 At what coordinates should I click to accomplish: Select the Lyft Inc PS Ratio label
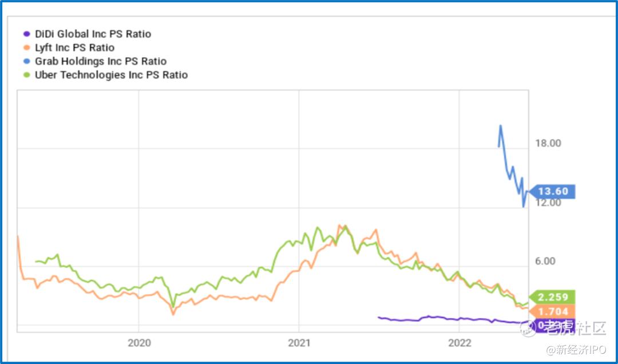coord(74,48)
